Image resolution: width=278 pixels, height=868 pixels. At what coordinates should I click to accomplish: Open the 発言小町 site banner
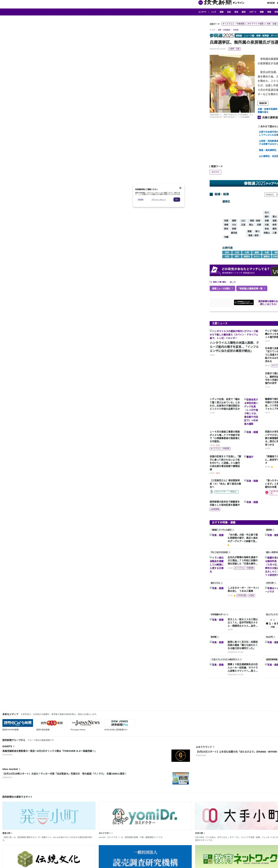point(49,816)
